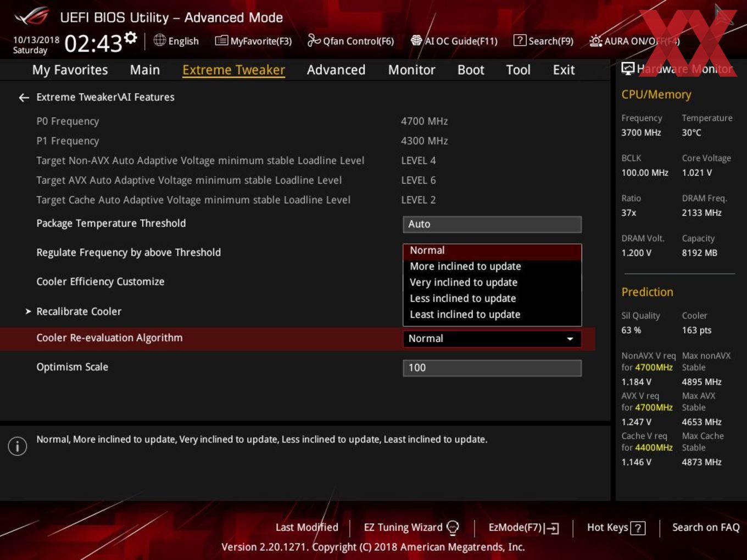
Task: Click the P0 Frequency 4700 MHz value
Action: click(424, 121)
